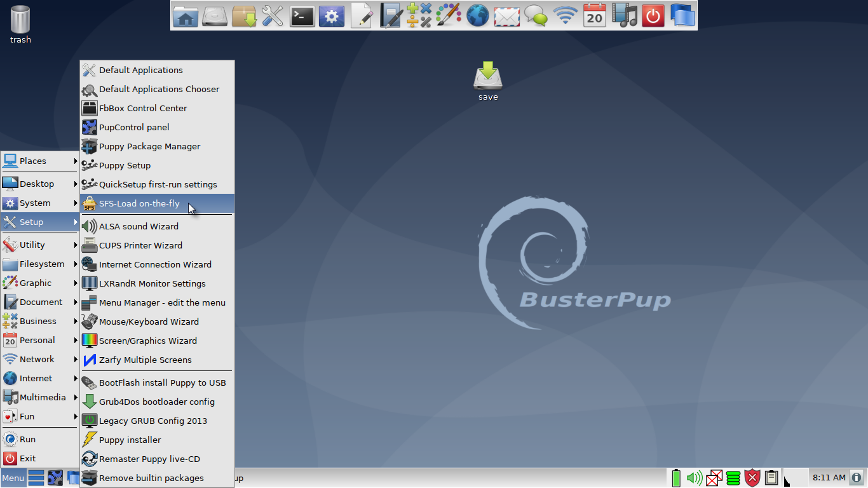Image resolution: width=868 pixels, height=488 pixels.
Task: Expand the Multimedia submenu
Action: [x=39, y=397]
